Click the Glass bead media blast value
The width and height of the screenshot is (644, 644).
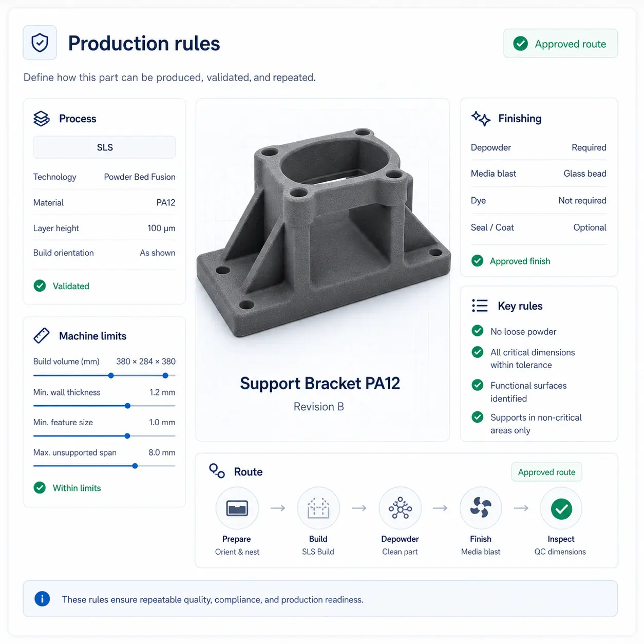tap(585, 174)
